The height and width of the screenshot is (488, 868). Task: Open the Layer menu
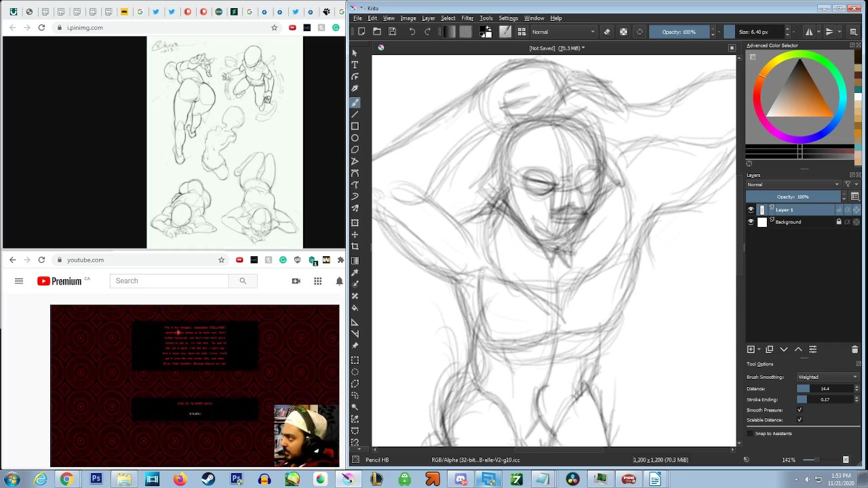(x=428, y=18)
